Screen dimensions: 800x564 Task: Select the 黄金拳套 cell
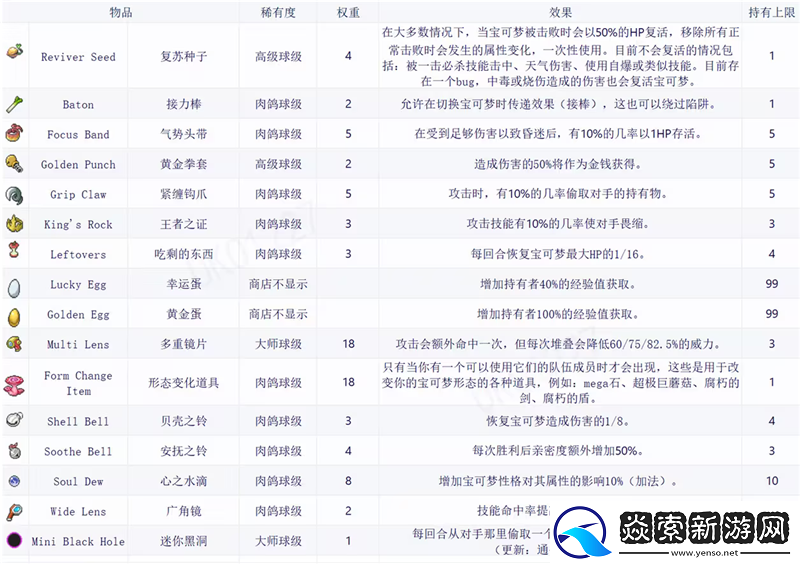[x=184, y=164]
